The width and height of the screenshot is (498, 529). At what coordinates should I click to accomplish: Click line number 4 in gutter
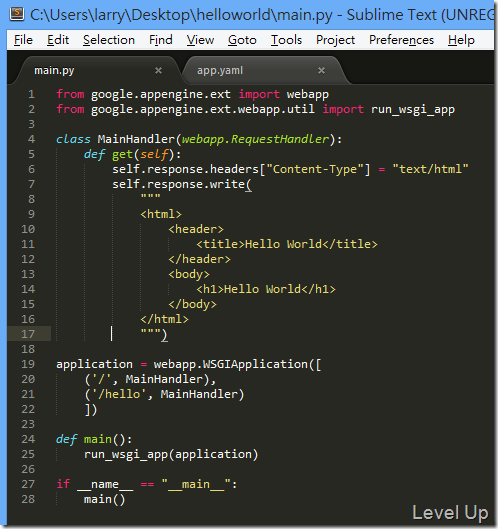coord(31,139)
